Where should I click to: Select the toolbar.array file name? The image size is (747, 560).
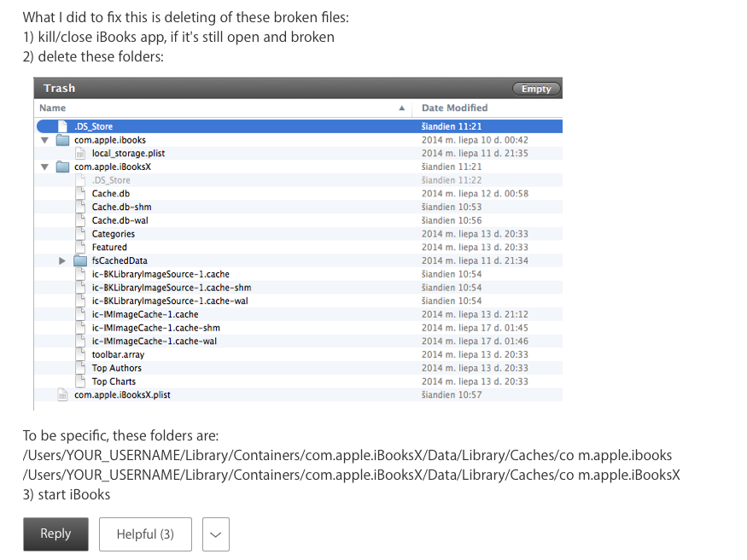click(118, 355)
